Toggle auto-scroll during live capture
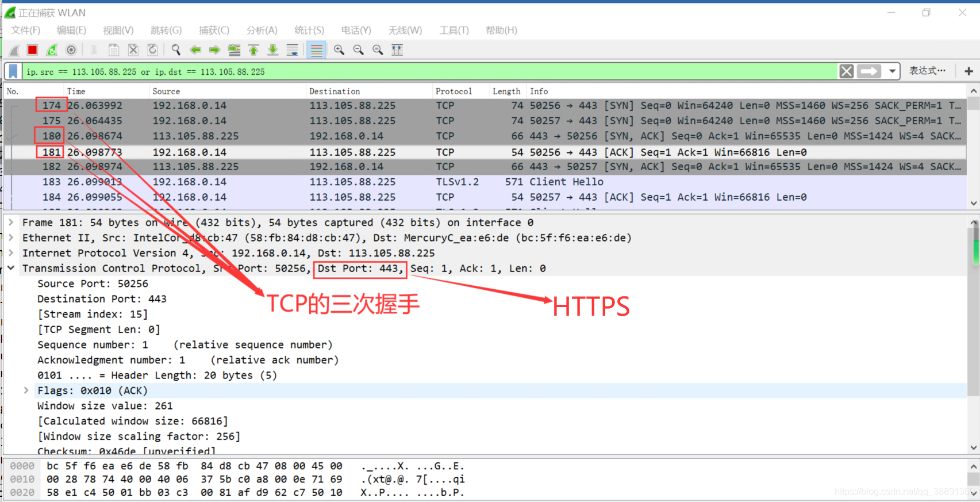 (293, 50)
